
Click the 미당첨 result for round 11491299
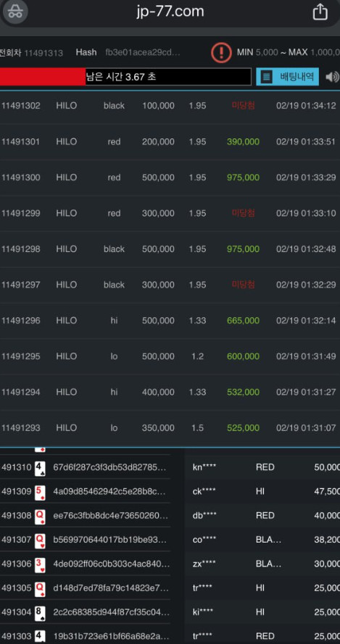[x=244, y=213]
